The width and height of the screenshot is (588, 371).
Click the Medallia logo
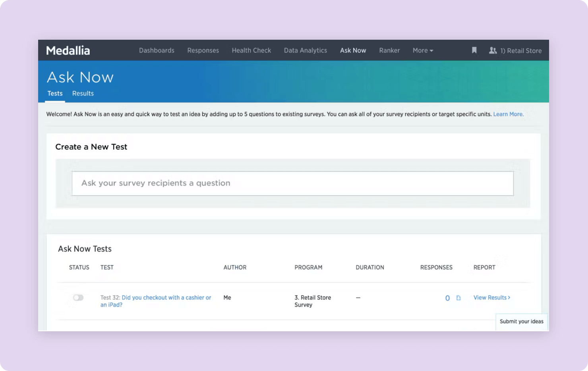pos(68,50)
